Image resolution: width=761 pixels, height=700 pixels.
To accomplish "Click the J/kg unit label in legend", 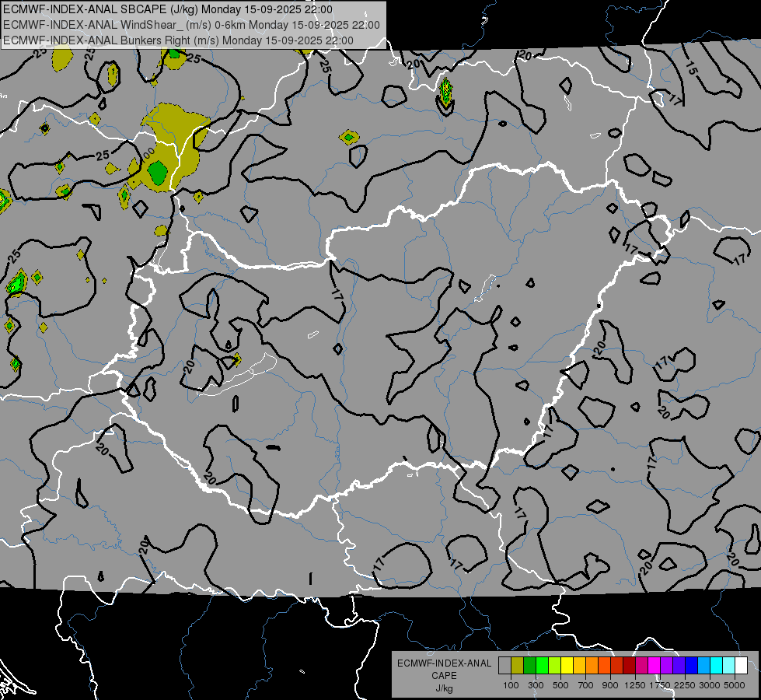I will click(x=444, y=688).
